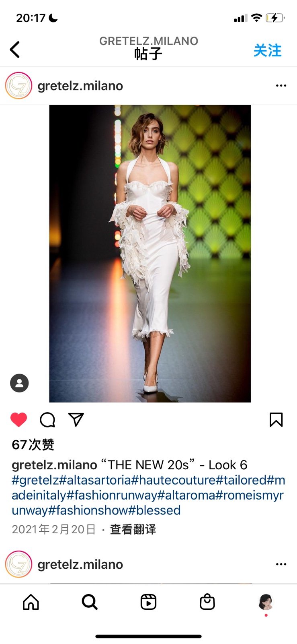Screen dimensions: 297x644
Task: Go to Home tab
Action: pos(31,602)
